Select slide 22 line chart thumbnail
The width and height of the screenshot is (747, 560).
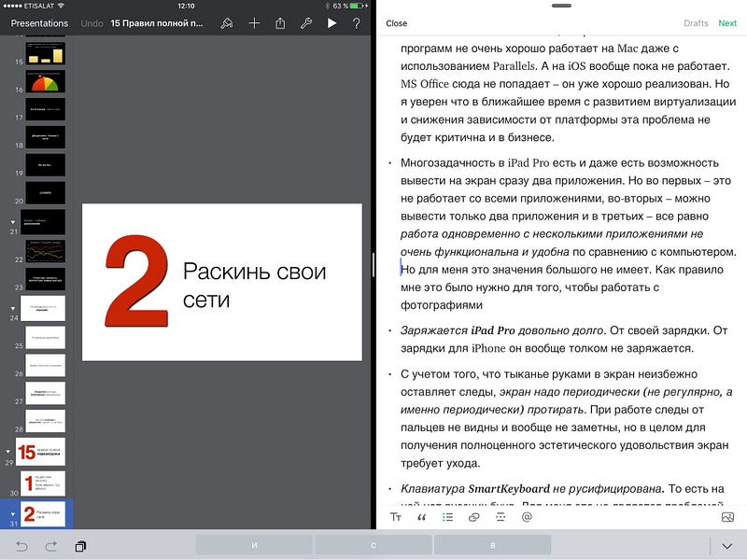coord(45,251)
